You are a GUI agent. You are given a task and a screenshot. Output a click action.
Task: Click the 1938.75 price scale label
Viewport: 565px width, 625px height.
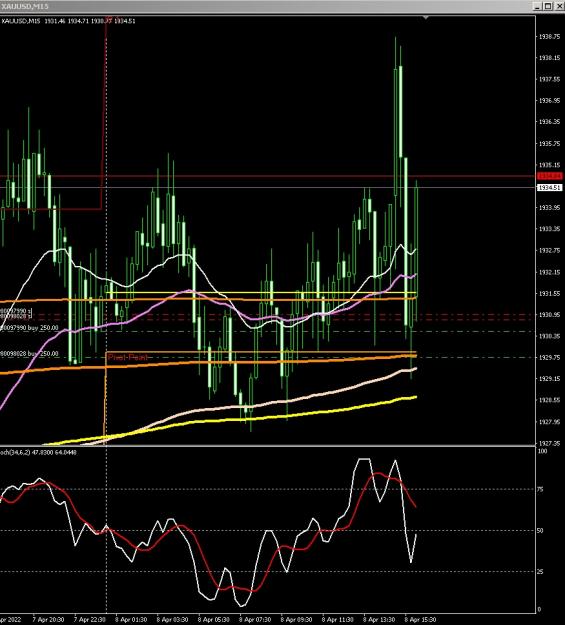pos(549,36)
